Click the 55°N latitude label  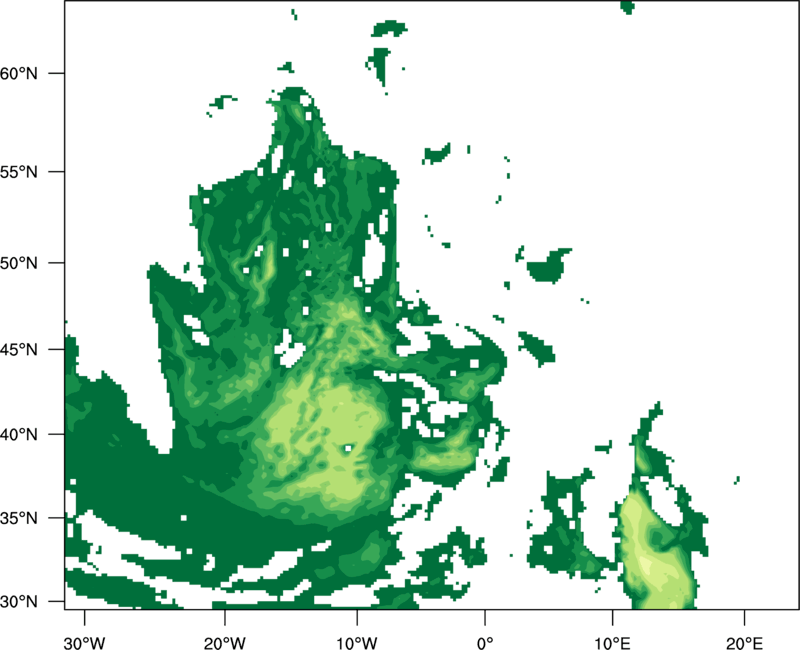19,172
